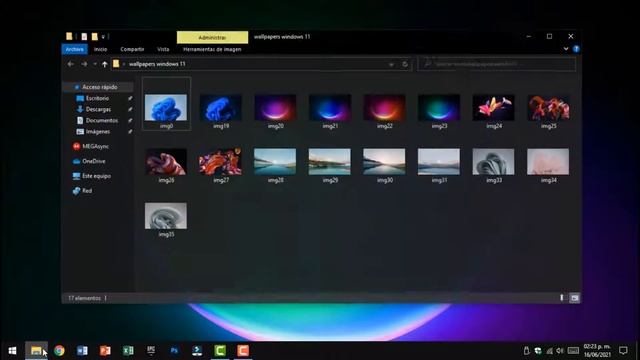
Task: Select the Administrar contextual tab
Action: 212,37
